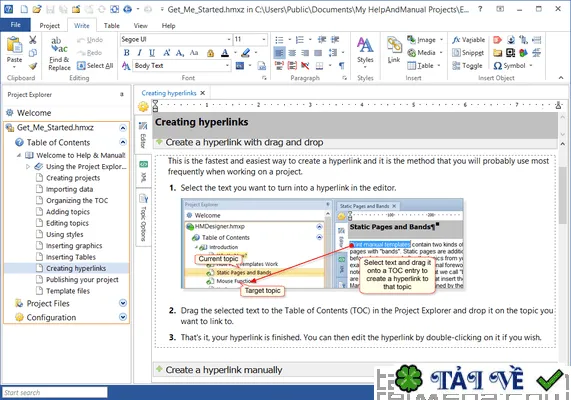571x400 pixels.
Task: Click the Cut scissors icon
Action: (33, 40)
